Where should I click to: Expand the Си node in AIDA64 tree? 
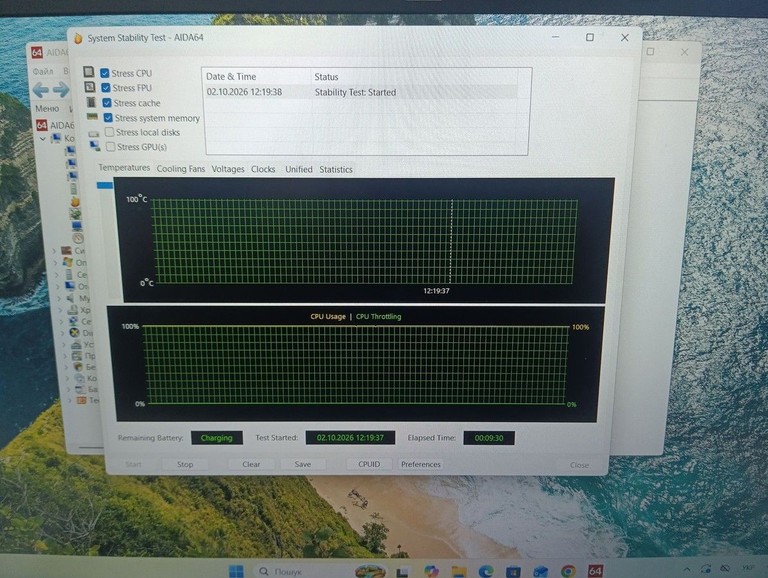point(54,251)
